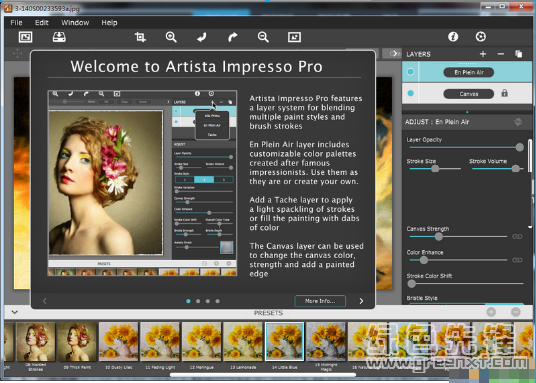Select the crop tool
Screen dimensions: 536x383
coord(140,37)
